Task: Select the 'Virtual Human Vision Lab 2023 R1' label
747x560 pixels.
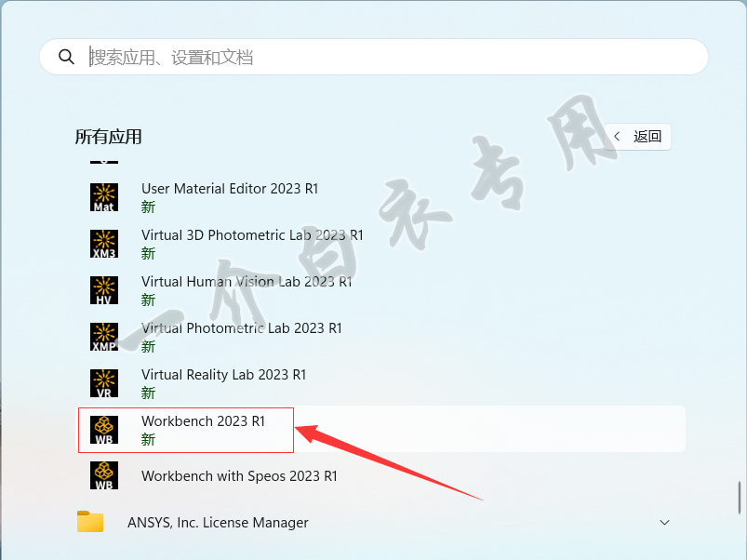Action: (247, 282)
